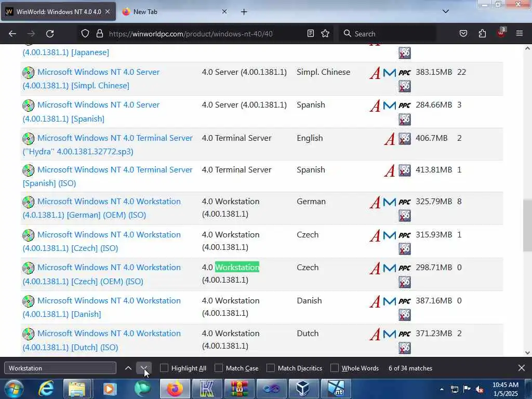Enable Match Diacritics checkbox
Image resolution: width=532 pixels, height=399 pixels.
coord(270,368)
